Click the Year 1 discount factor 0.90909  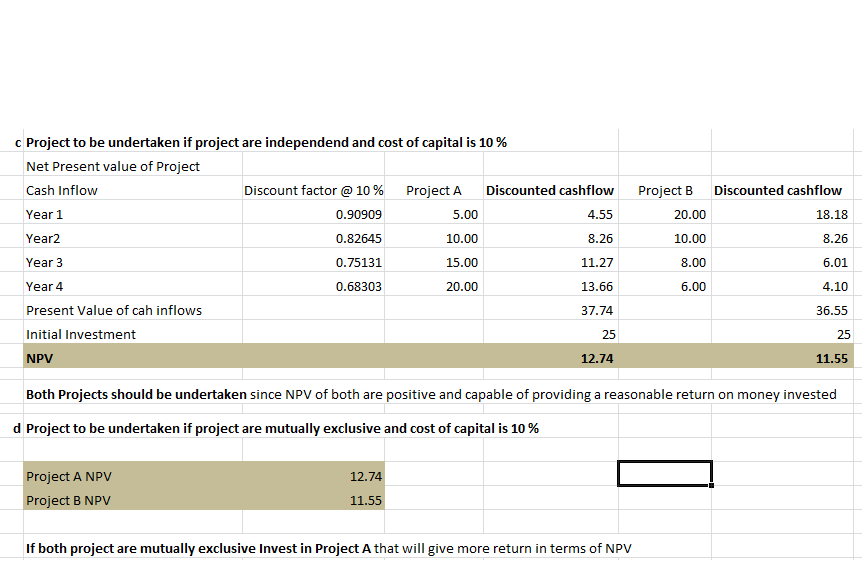coord(358,214)
